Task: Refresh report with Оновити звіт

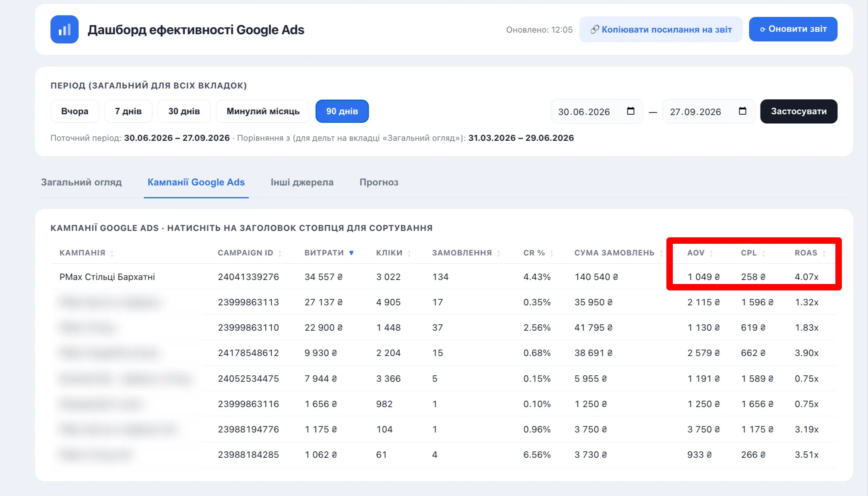Action: click(x=793, y=29)
